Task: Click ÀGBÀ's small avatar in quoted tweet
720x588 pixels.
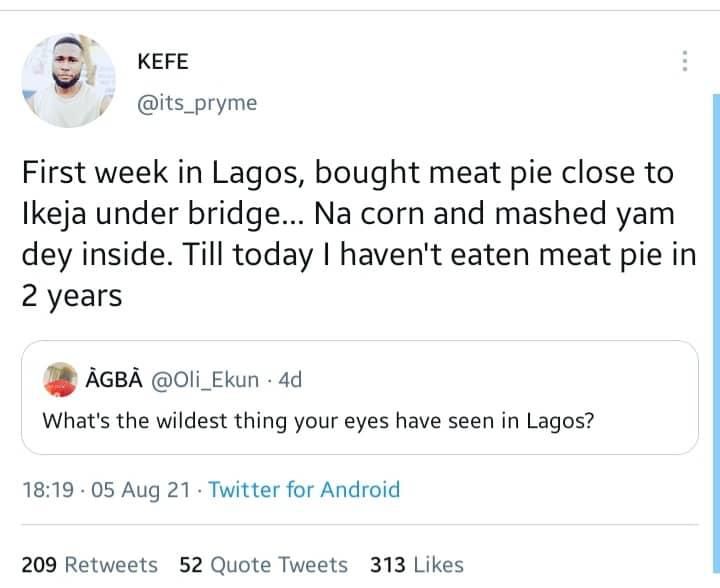Action: 61,380
